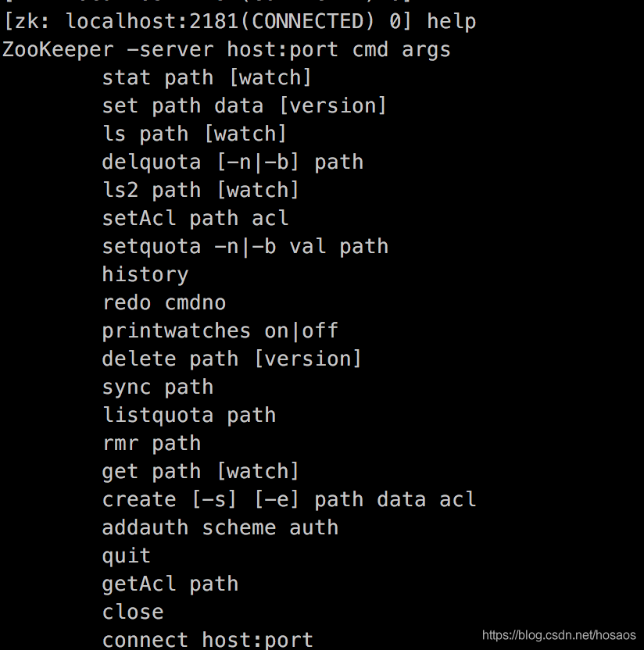Click the "setAcl path acl" line
The image size is (644, 650).
tap(195, 218)
